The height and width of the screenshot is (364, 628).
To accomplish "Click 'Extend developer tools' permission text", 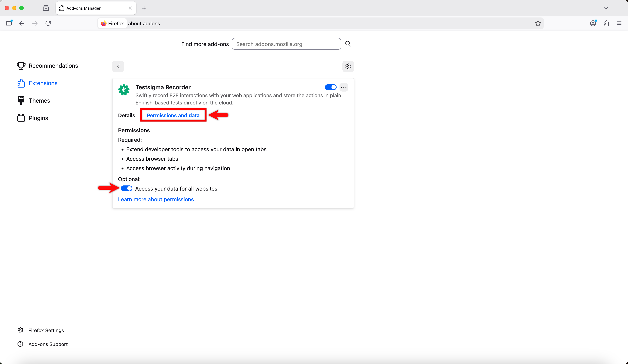I will (x=196, y=149).
